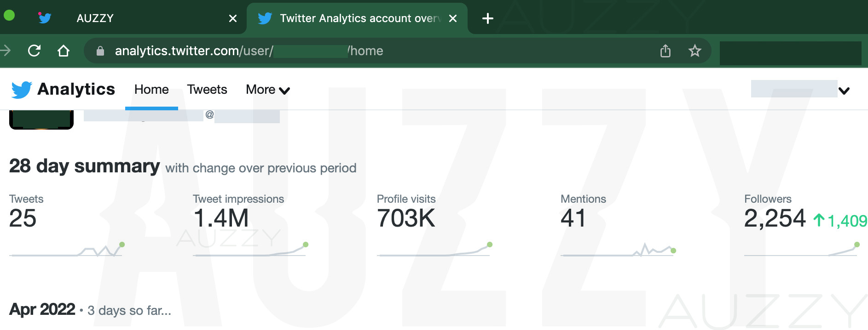Image resolution: width=868 pixels, height=330 pixels.
Task: Click the Mentions count of 41
Action: (x=573, y=218)
